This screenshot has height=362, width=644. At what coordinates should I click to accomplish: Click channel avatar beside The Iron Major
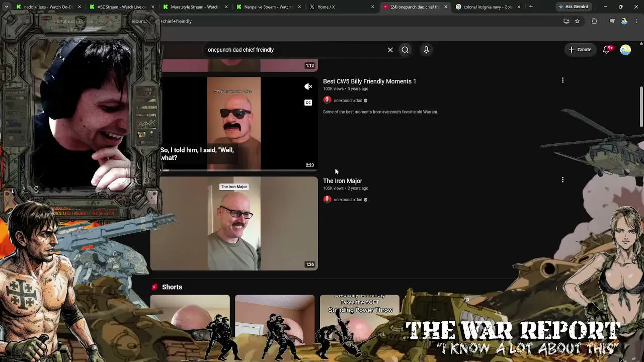[327, 200]
